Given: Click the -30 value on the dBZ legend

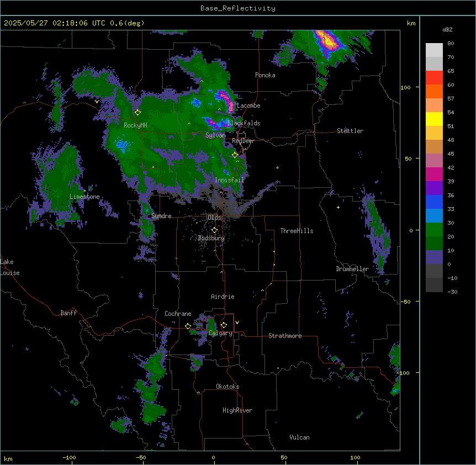Looking at the screenshot, I should pos(452,292).
